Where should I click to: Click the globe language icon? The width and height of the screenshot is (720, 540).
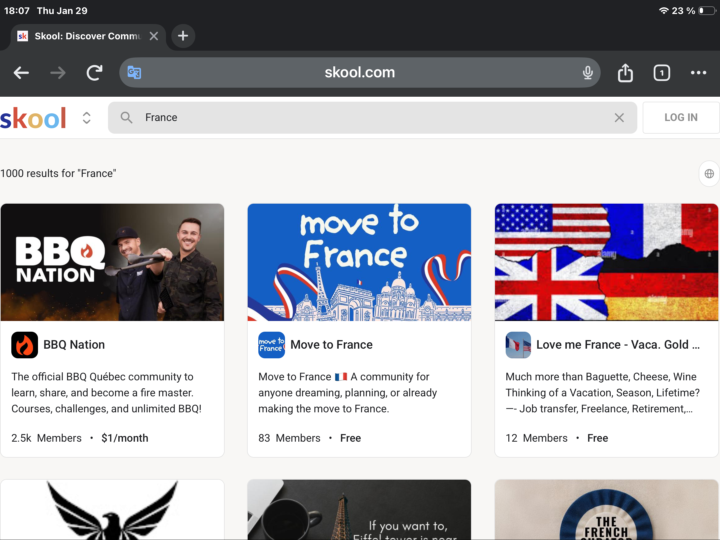point(709,174)
